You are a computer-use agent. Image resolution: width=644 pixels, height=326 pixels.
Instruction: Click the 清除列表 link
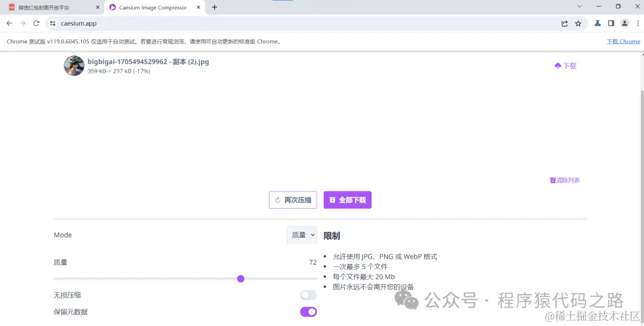pos(565,180)
